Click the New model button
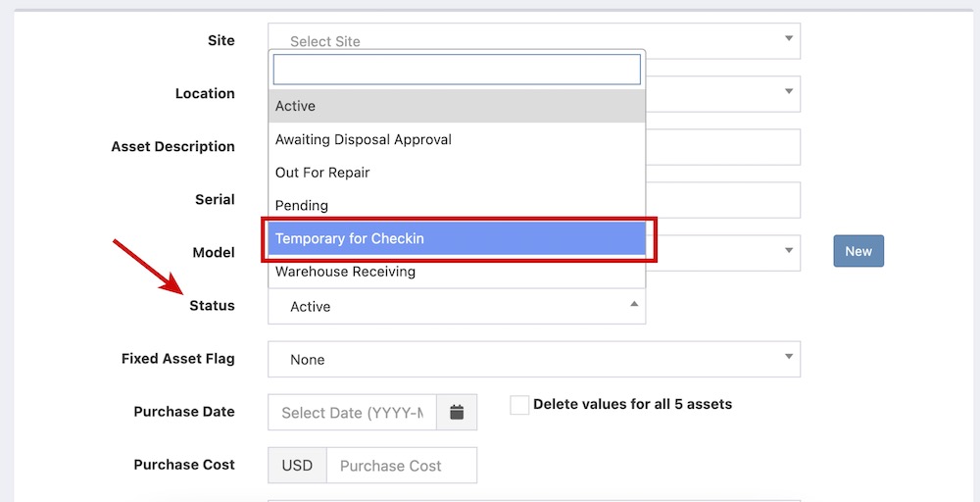This screenshot has height=502, width=980. 858,251
